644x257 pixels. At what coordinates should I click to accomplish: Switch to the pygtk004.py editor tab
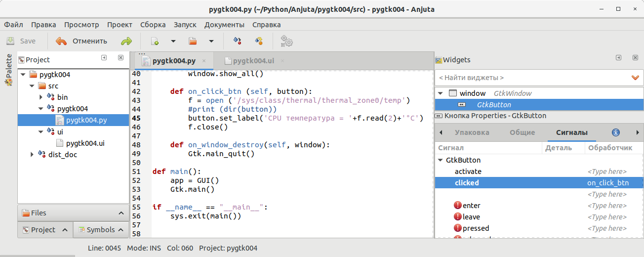[174, 61]
